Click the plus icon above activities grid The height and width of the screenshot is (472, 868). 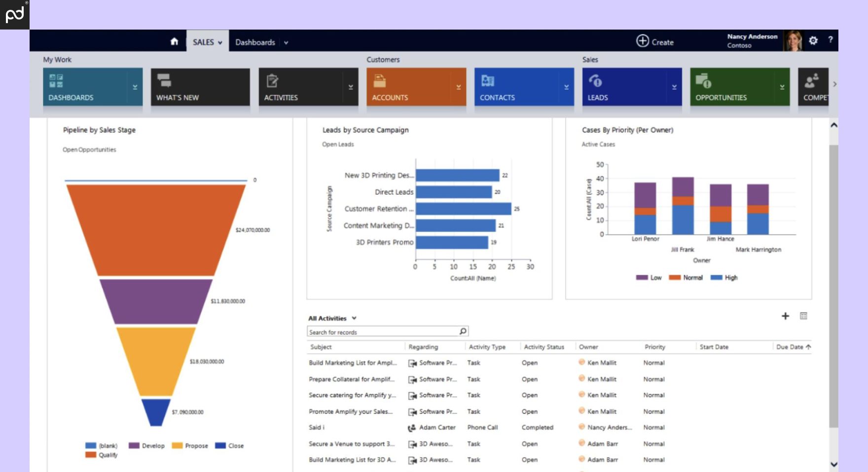[785, 316]
